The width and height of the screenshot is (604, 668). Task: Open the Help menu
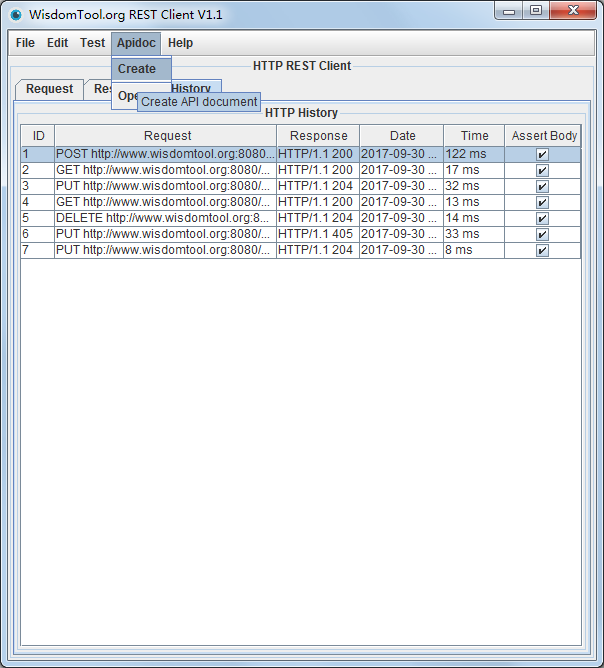click(180, 43)
